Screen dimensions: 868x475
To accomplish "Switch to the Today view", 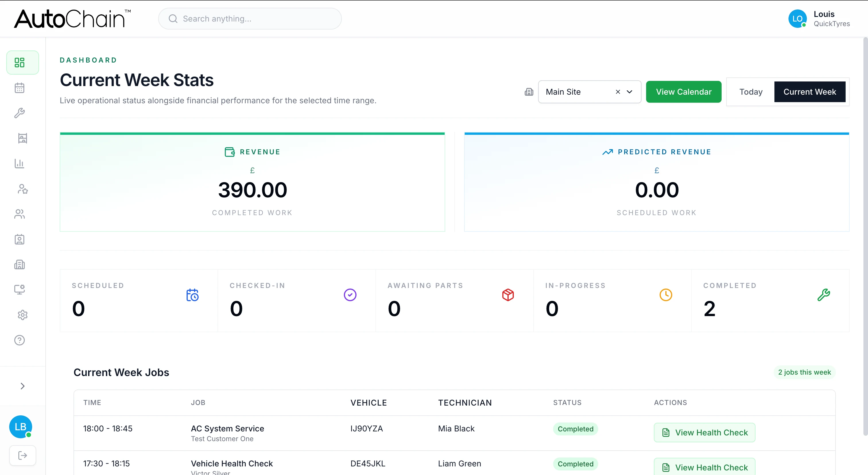I will point(750,92).
